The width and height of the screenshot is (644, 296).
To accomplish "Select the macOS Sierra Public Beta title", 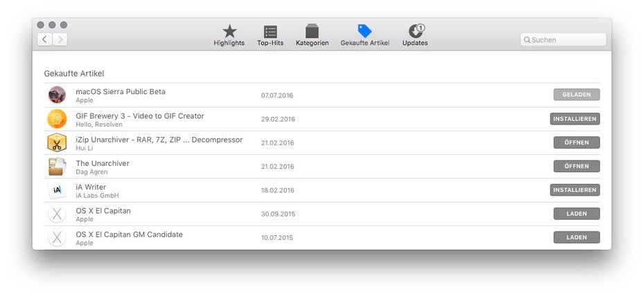I will [120, 91].
